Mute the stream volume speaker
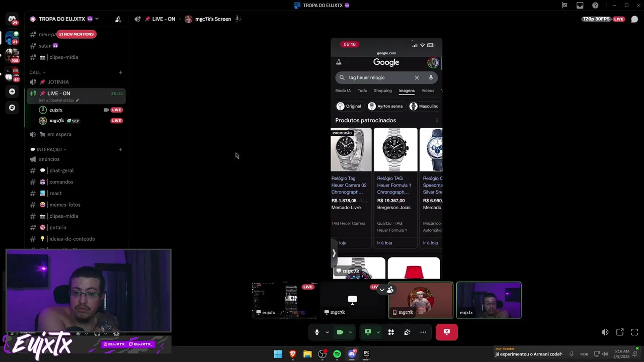 coord(605,332)
